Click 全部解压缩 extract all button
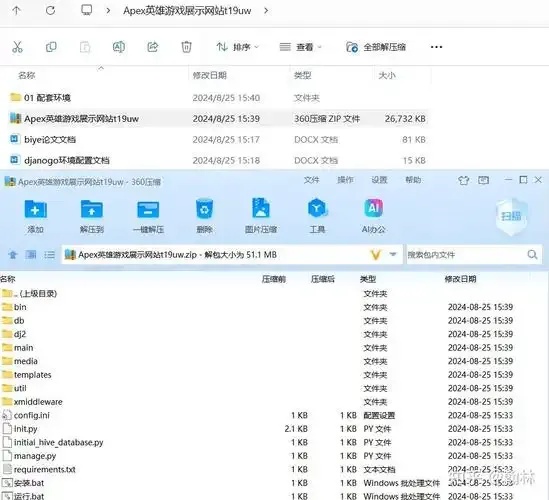Viewport: 549px width, 500px height. click(376, 47)
